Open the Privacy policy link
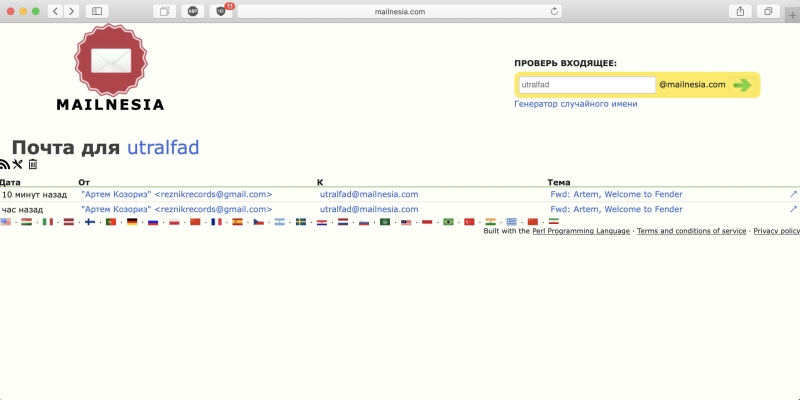This screenshot has width=800, height=400. pos(776,231)
